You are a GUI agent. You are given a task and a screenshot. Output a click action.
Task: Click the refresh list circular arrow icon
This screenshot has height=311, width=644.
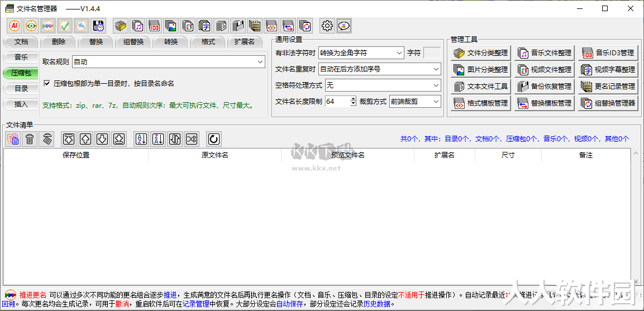pos(213,139)
